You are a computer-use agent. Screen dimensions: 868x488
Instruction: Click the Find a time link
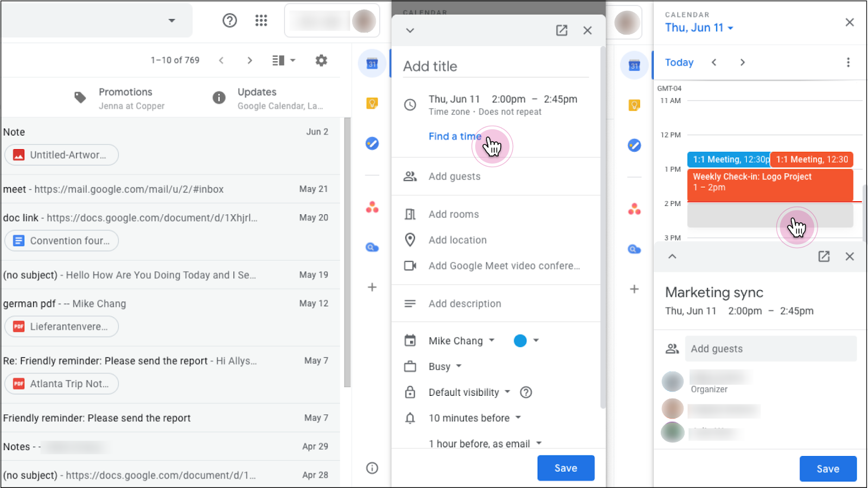coord(455,136)
